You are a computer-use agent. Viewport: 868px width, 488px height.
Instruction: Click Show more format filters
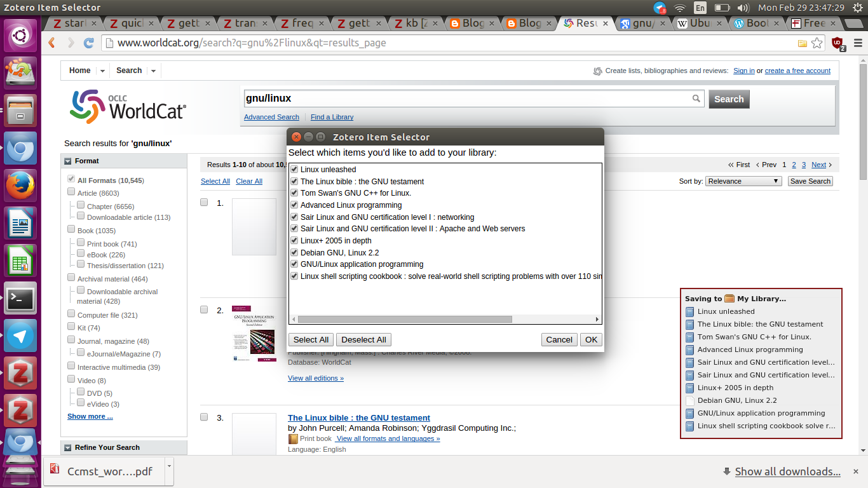(x=90, y=417)
